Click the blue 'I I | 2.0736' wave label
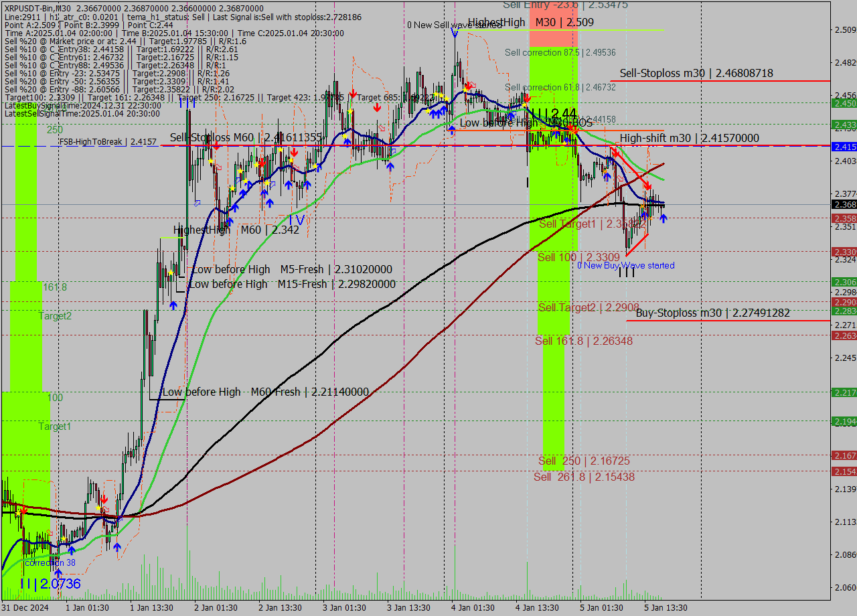 tap(50, 584)
